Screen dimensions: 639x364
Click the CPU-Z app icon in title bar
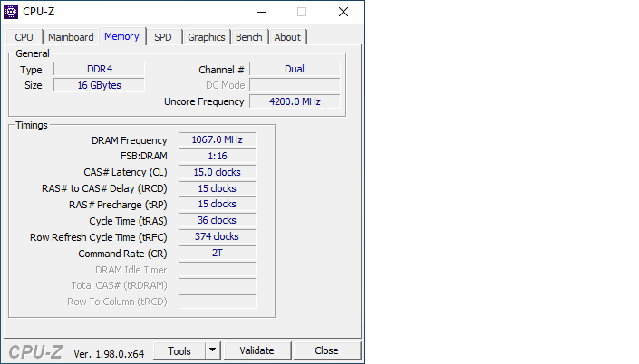coord(11,12)
